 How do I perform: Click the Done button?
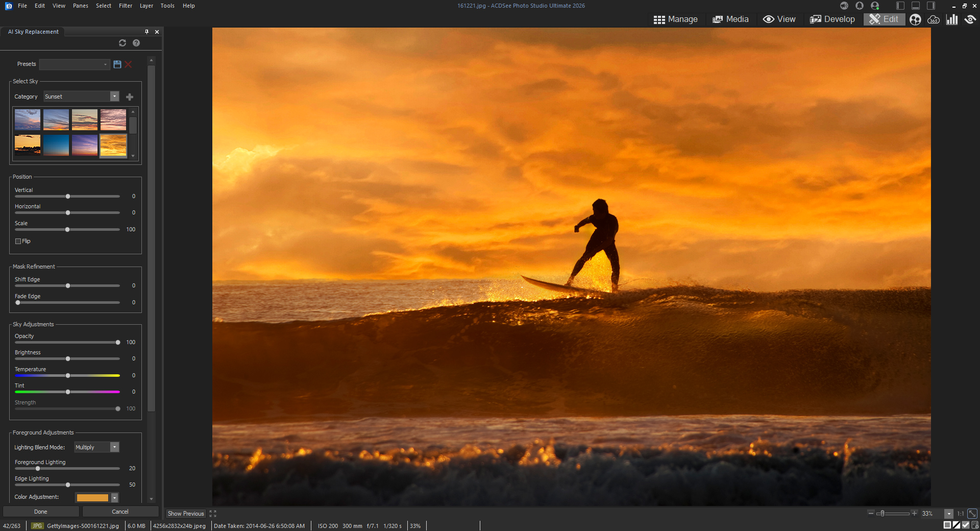[41, 512]
